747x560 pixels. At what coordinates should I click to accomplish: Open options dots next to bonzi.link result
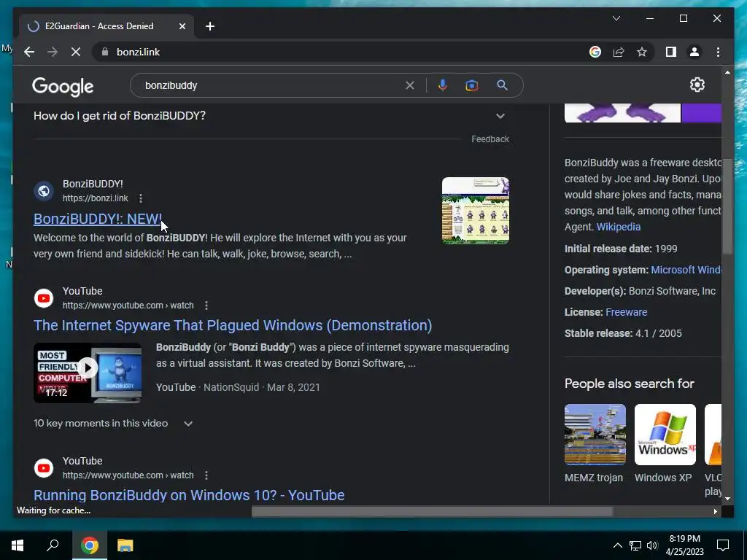tap(141, 198)
